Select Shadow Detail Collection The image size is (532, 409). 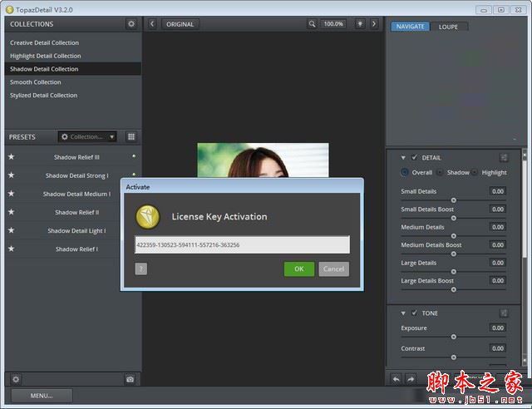click(x=73, y=69)
